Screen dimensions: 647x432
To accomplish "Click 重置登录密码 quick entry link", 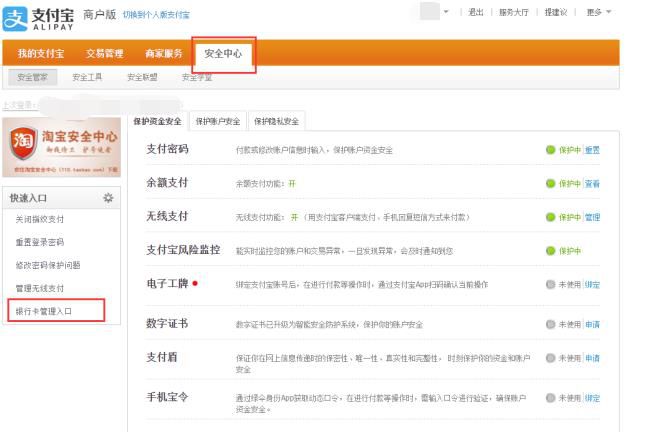I will (x=40, y=242).
